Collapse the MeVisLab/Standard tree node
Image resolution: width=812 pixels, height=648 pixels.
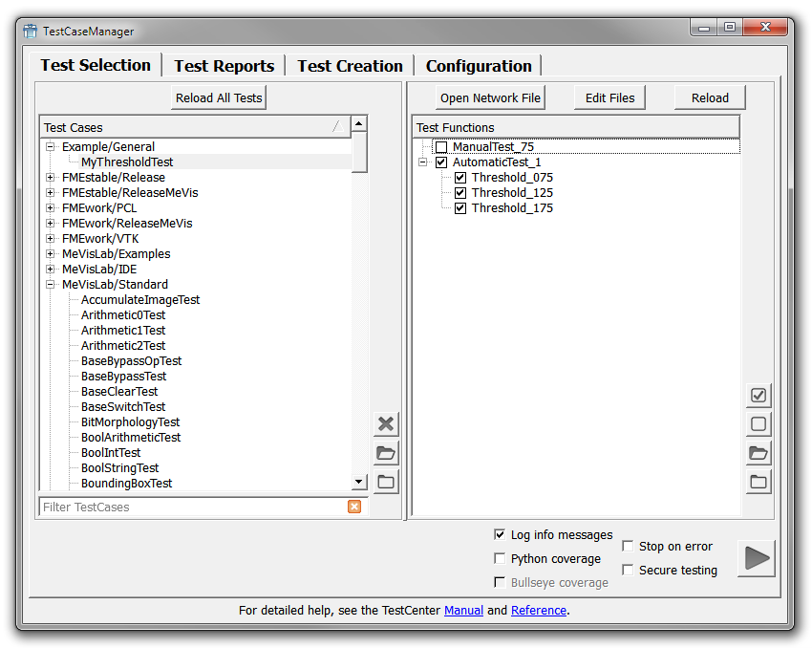coord(51,285)
